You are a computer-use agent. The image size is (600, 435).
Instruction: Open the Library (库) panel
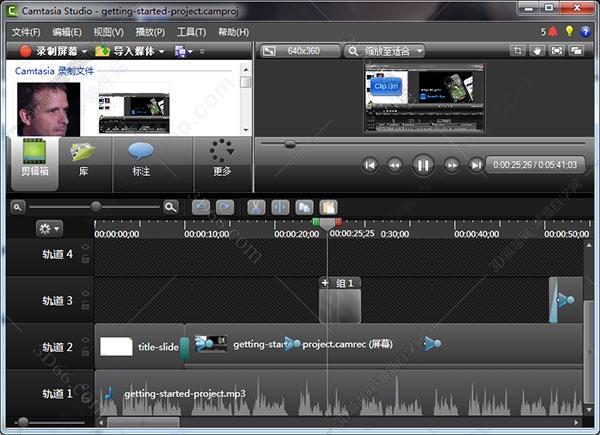84,158
